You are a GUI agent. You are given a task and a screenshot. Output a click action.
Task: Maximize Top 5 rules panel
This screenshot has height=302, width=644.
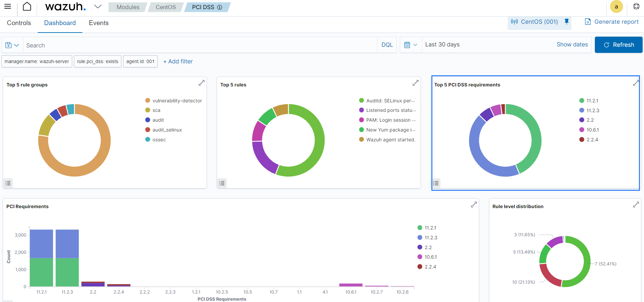pyautogui.click(x=415, y=83)
